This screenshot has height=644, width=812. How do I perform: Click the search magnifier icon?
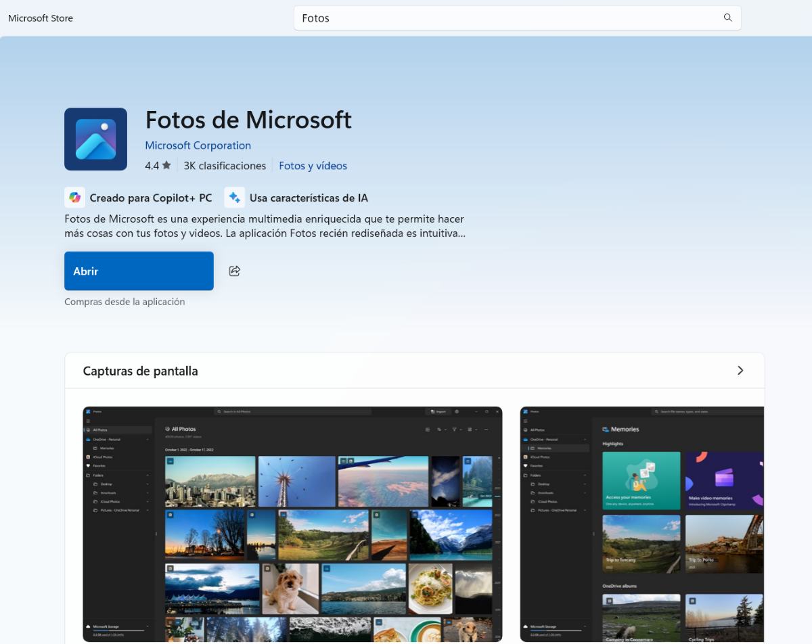click(727, 18)
